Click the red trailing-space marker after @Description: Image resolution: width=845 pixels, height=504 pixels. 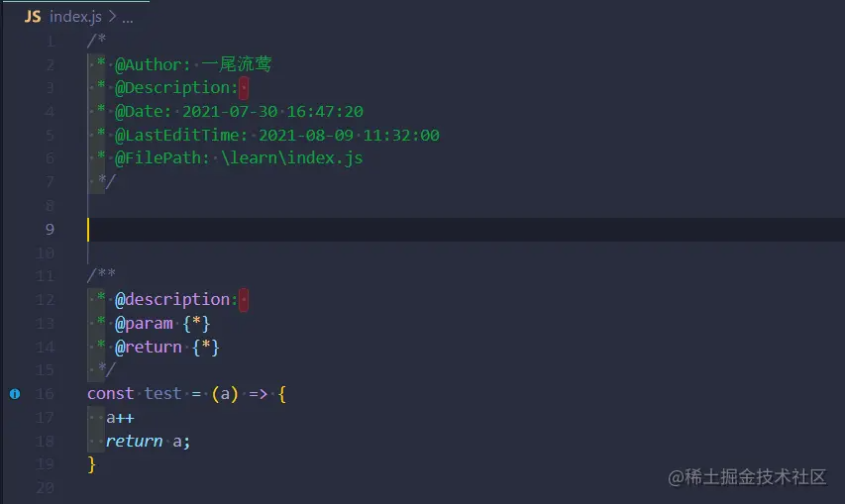[x=244, y=88]
